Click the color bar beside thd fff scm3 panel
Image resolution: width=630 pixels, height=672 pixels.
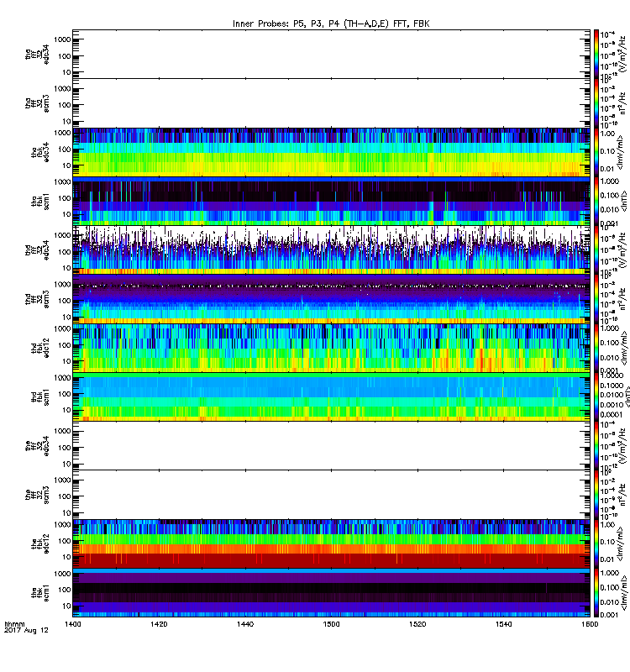pos(596,299)
